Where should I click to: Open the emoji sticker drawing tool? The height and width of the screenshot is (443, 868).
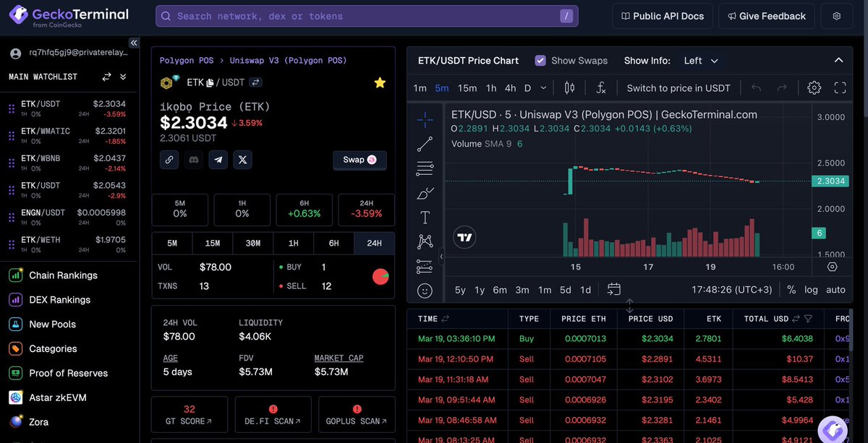[425, 291]
